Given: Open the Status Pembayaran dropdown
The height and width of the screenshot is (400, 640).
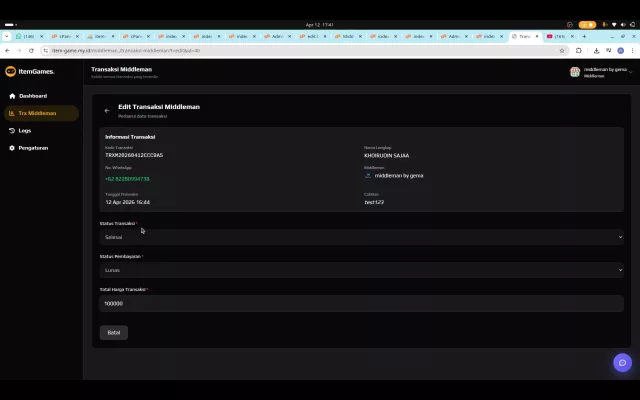Looking at the screenshot, I should (x=362, y=270).
